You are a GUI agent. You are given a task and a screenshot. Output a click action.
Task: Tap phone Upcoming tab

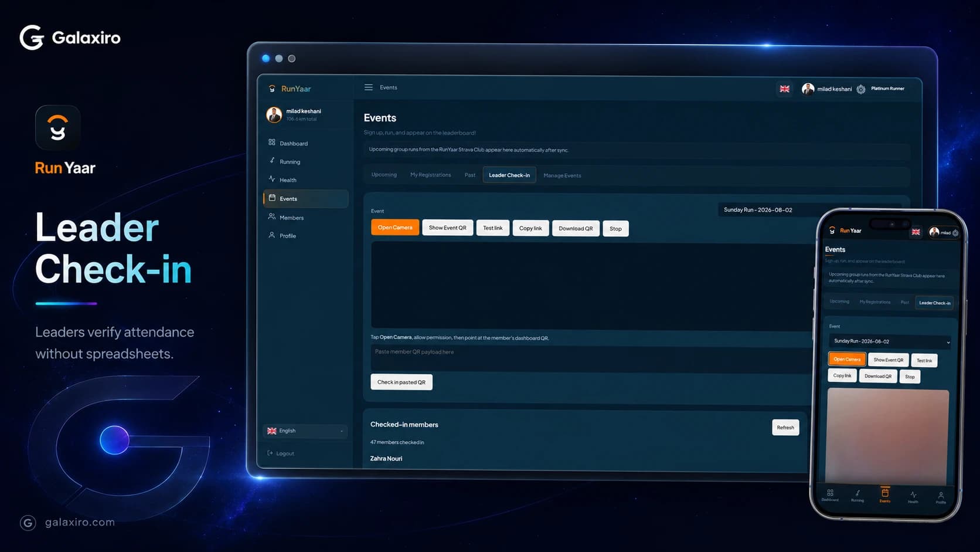pyautogui.click(x=839, y=302)
